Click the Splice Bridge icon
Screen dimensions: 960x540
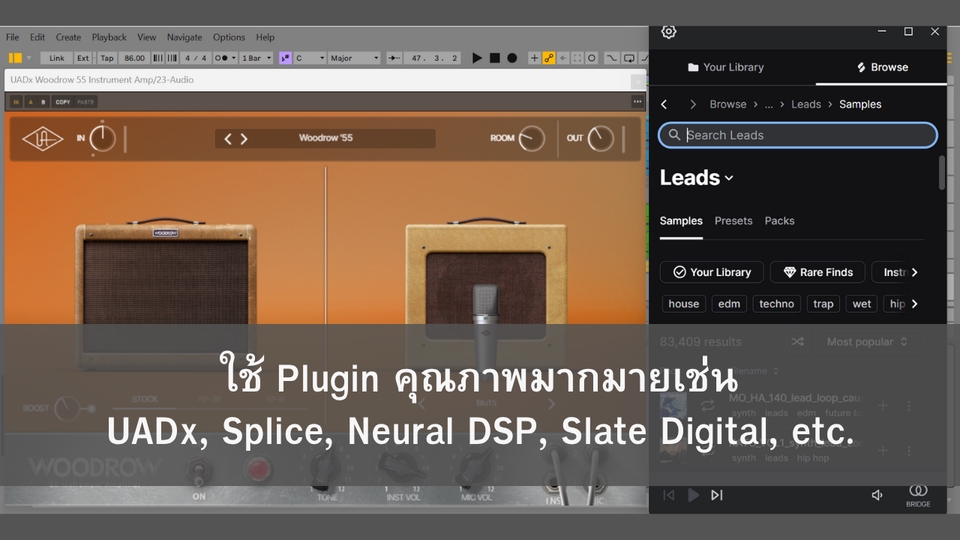coord(918,495)
